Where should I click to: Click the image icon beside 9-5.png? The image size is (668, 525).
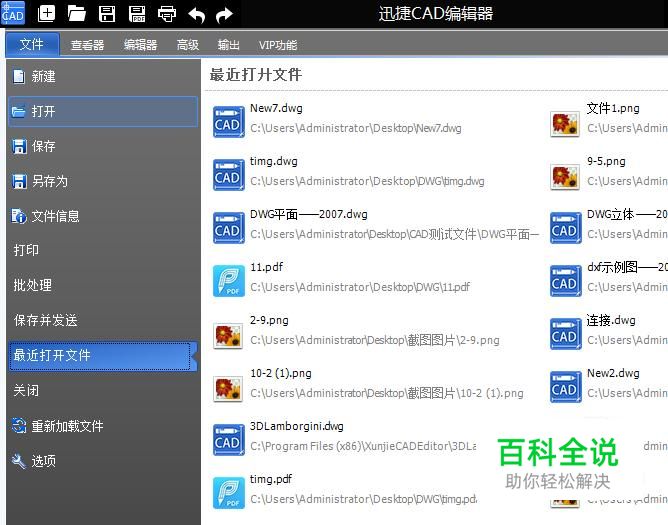[565, 176]
